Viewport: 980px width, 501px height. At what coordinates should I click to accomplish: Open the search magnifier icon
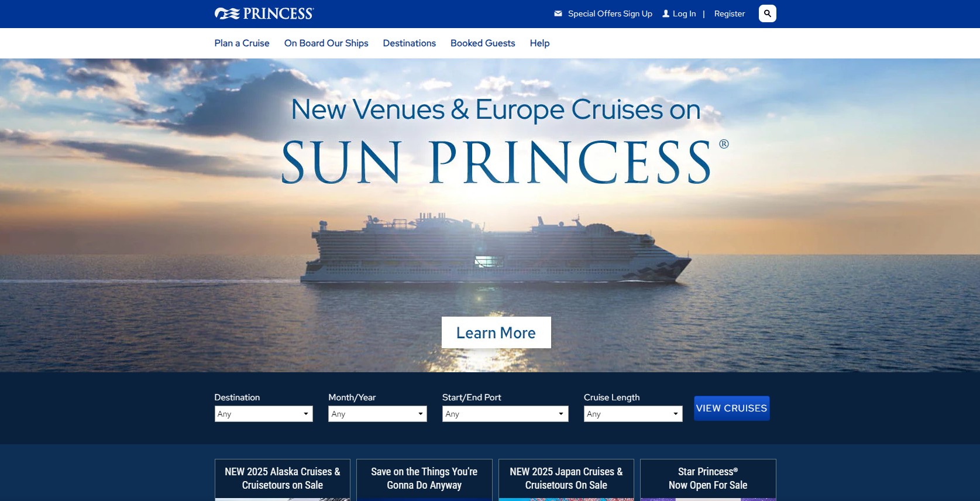pos(767,13)
